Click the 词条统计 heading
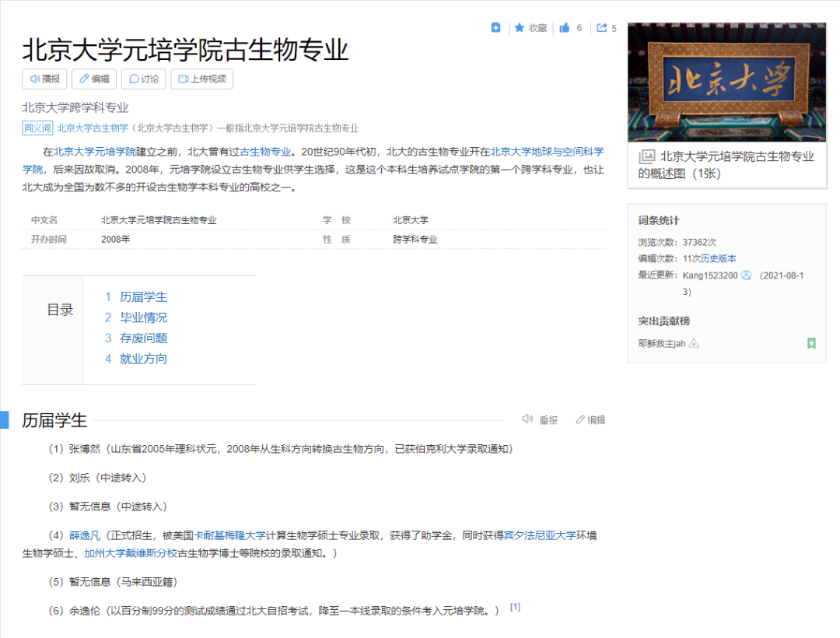The width and height of the screenshot is (840, 638). coord(659,220)
